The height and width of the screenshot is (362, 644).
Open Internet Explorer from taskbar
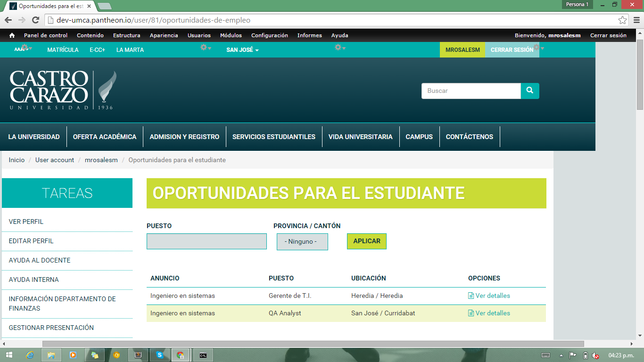click(30, 355)
